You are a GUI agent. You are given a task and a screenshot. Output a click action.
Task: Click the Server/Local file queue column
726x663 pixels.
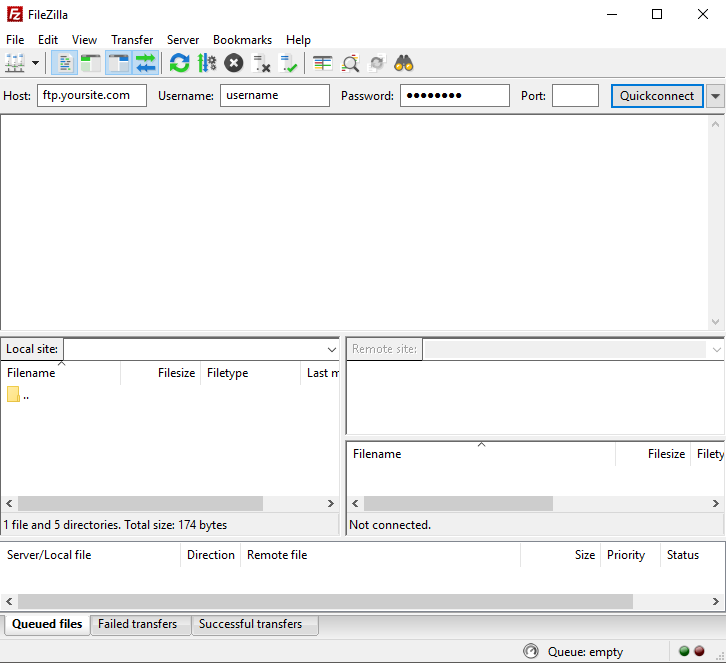pos(91,555)
